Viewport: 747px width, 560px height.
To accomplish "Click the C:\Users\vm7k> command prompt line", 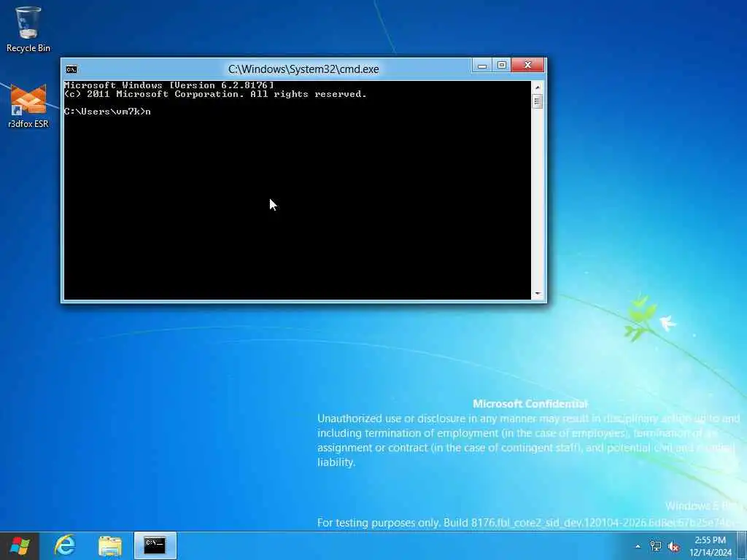I will 107,112.
